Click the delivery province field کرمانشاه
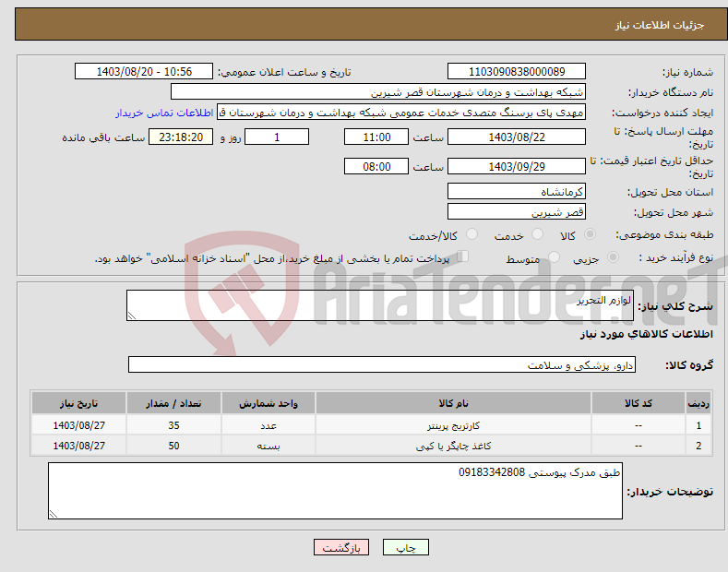This screenshot has height=572, width=728. point(517,191)
